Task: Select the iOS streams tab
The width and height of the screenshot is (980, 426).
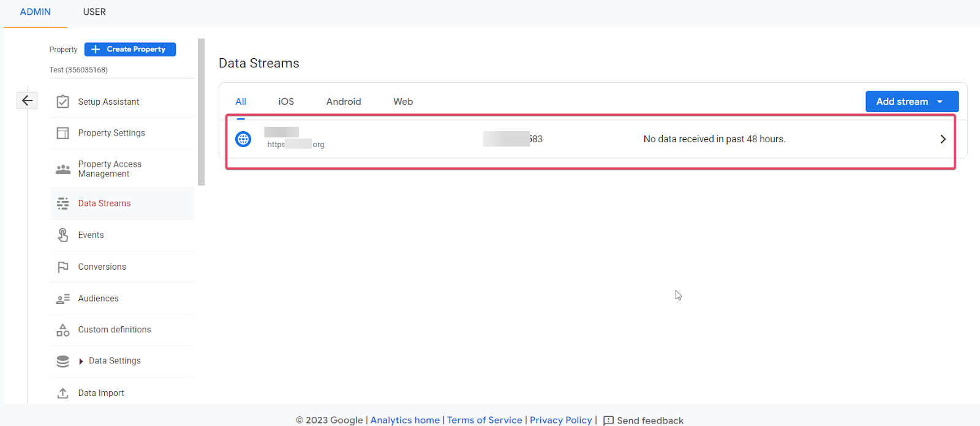Action: tap(286, 102)
